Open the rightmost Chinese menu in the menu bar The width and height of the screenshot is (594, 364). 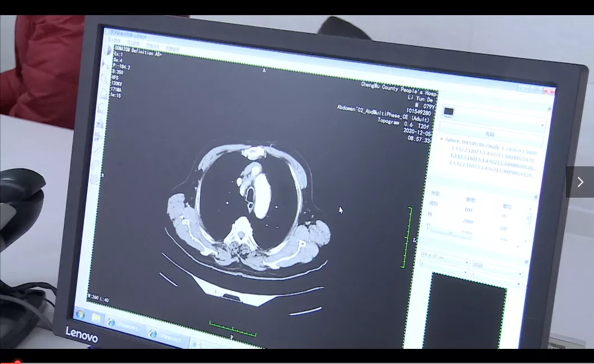(x=173, y=49)
